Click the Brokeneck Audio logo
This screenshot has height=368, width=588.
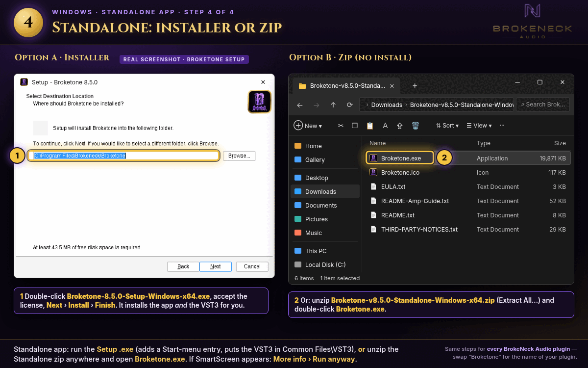pos(532,21)
